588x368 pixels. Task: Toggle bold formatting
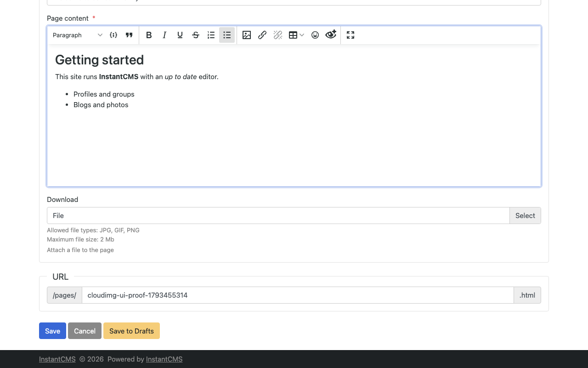click(x=149, y=35)
